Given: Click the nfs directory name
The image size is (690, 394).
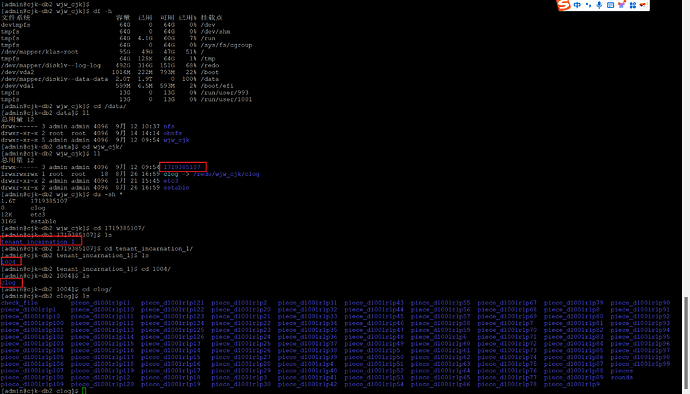Looking at the screenshot, I should click(169, 126).
